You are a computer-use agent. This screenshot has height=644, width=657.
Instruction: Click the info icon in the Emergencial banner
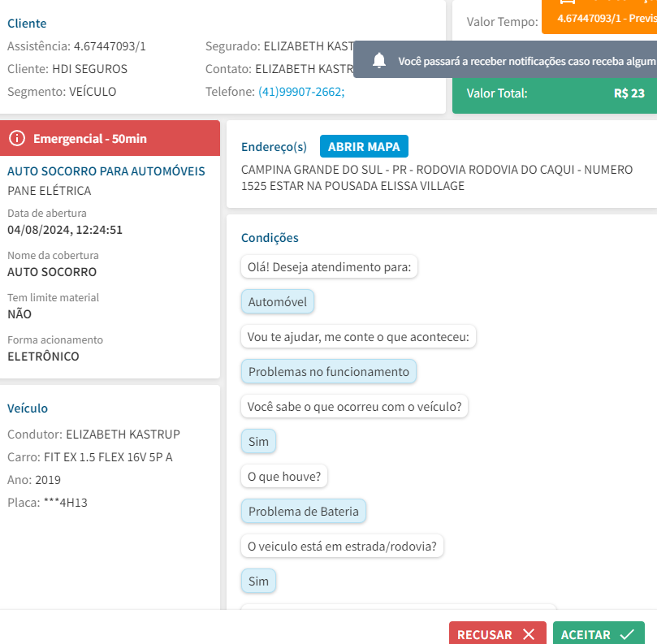tap(17, 138)
